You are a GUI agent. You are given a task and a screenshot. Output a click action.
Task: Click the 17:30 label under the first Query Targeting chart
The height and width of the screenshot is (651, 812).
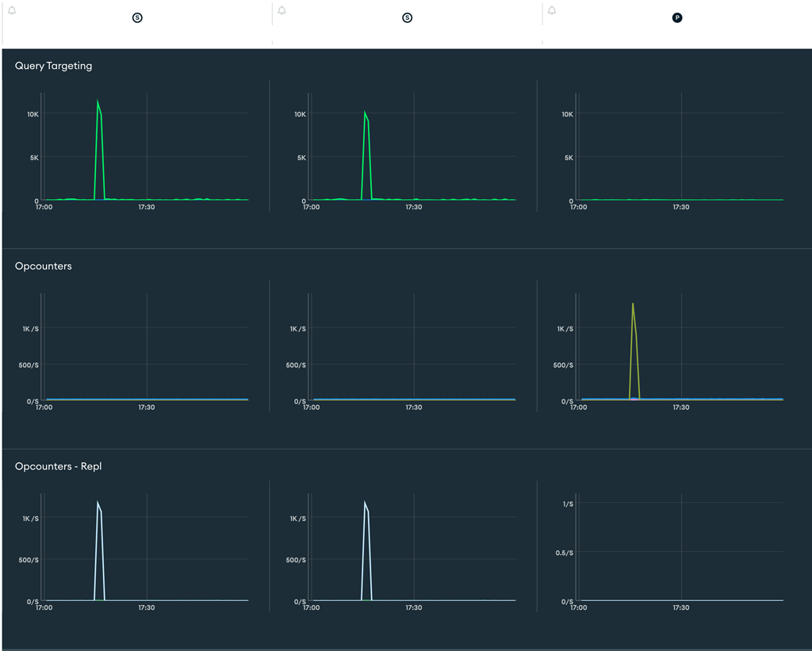[x=147, y=208]
